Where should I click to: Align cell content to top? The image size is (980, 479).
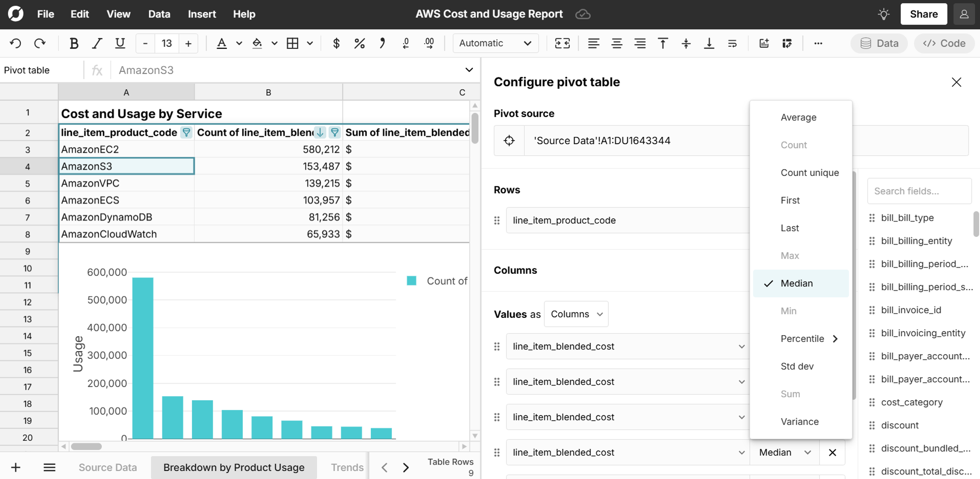coord(663,43)
